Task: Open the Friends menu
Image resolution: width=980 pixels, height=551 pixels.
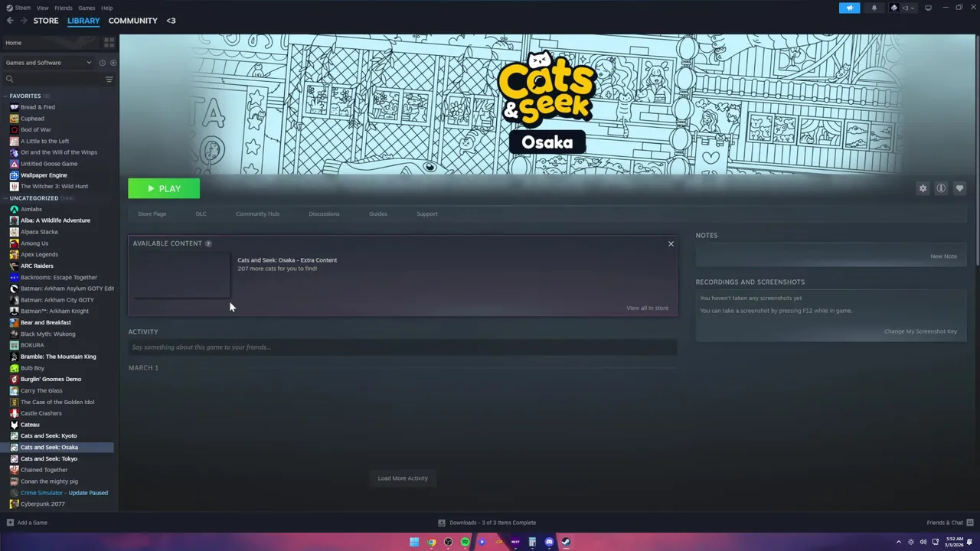Action: [x=64, y=8]
